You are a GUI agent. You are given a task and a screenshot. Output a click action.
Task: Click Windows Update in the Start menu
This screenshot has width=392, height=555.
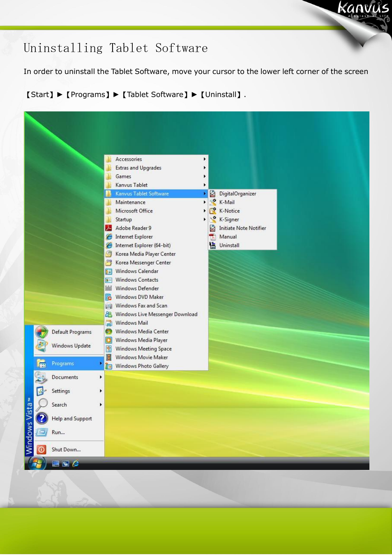click(69, 346)
